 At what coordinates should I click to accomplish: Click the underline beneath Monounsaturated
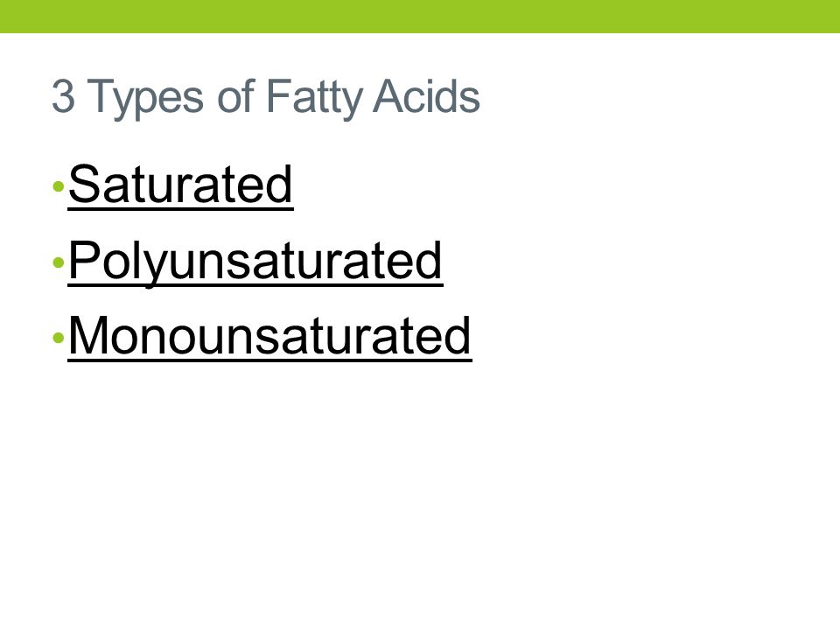pos(269,360)
